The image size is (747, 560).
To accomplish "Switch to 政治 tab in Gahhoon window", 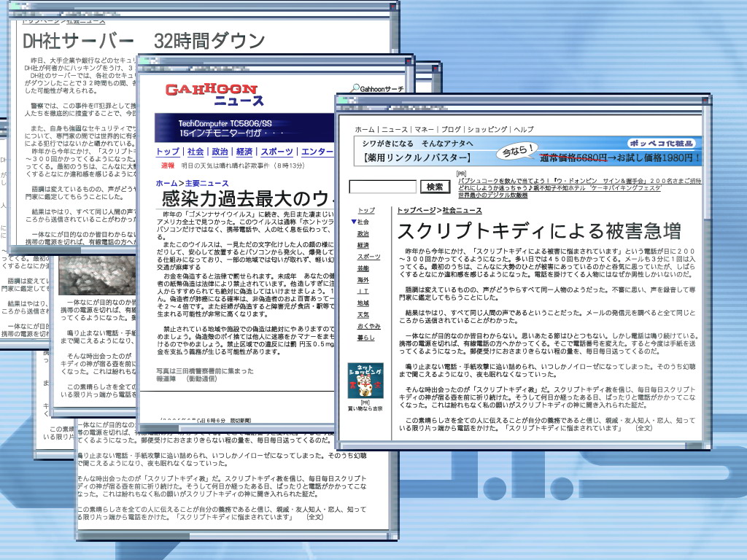I will coord(220,152).
